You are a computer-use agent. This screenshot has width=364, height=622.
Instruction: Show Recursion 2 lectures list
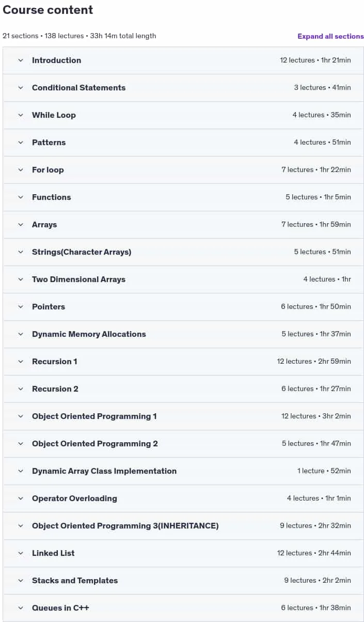tap(183, 389)
